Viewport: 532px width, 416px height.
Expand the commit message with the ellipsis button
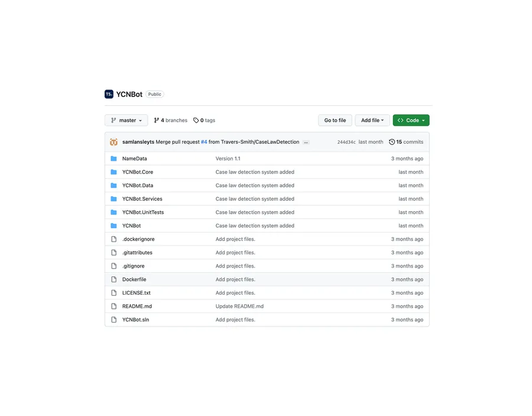coord(306,142)
